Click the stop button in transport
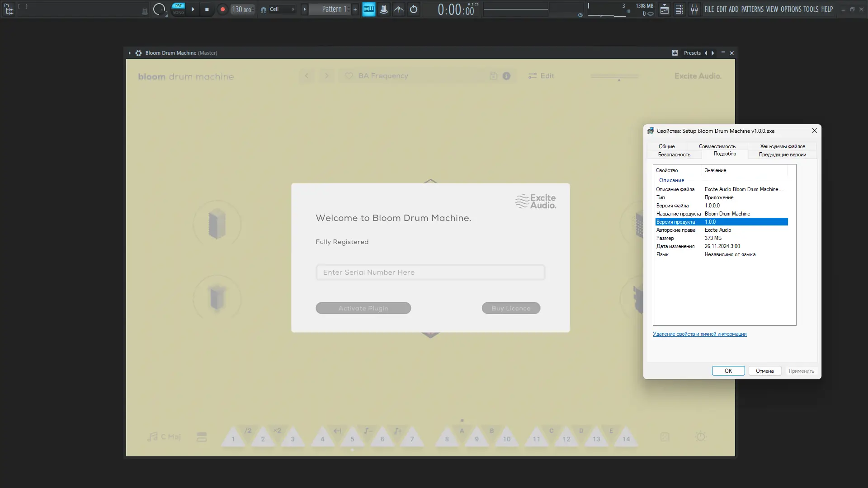Image resolution: width=868 pixels, height=488 pixels. (x=207, y=9)
